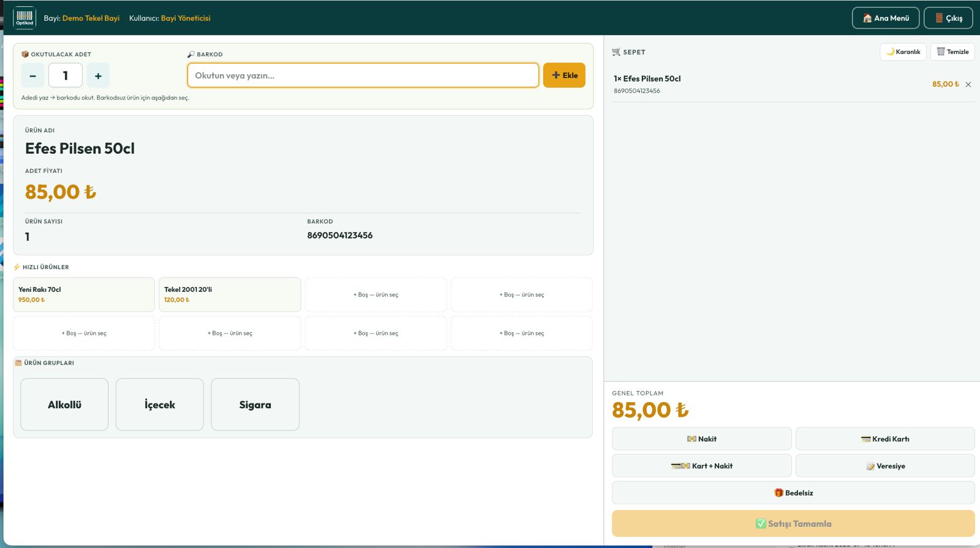Clear the cart with the Temizle button
Screen dimensions: 980x548
(x=952, y=51)
